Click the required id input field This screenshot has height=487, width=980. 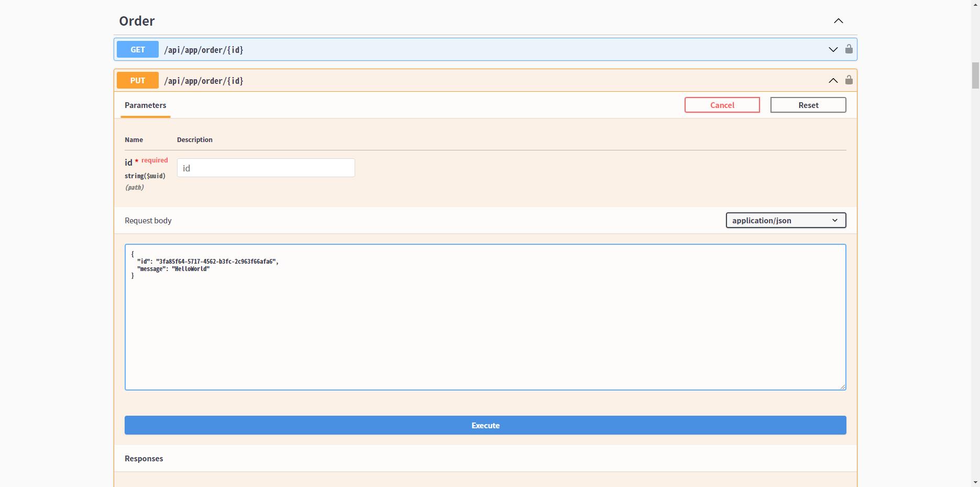pos(266,168)
